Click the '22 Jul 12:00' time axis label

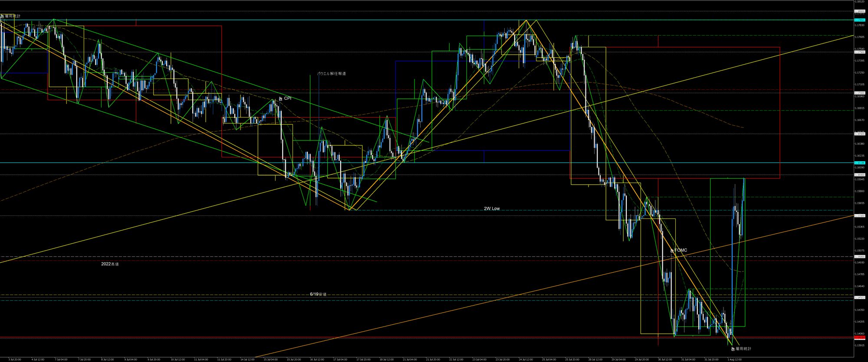[x=456, y=359]
